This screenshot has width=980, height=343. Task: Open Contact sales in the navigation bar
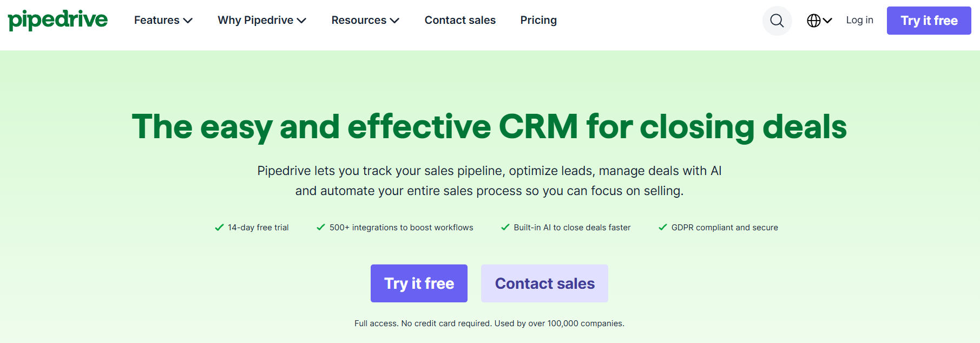460,20
